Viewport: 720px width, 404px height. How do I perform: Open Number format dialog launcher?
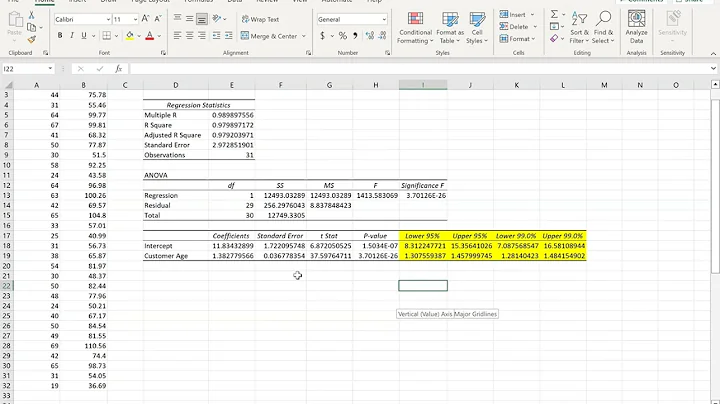pyautogui.click(x=388, y=53)
